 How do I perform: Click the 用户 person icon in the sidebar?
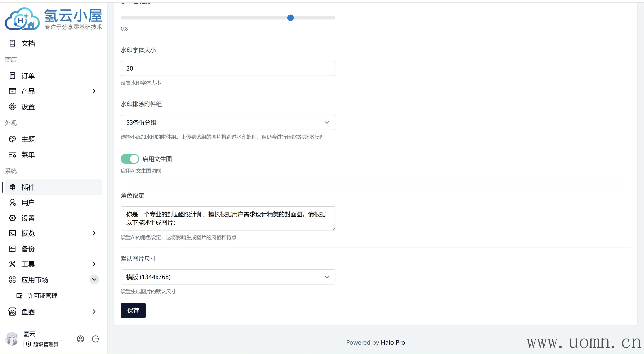coord(12,202)
